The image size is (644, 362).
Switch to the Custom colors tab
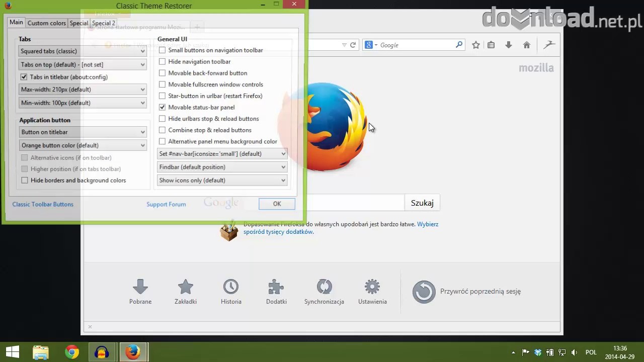click(47, 23)
